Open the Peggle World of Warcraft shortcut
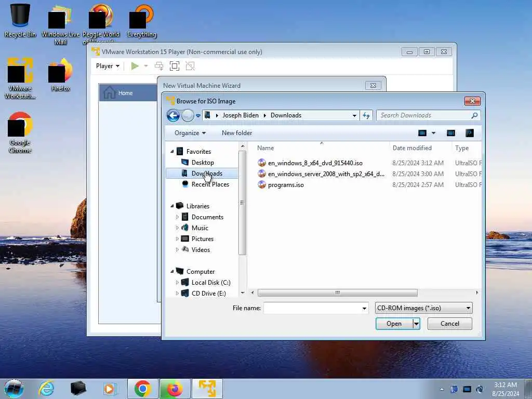 click(x=101, y=24)
